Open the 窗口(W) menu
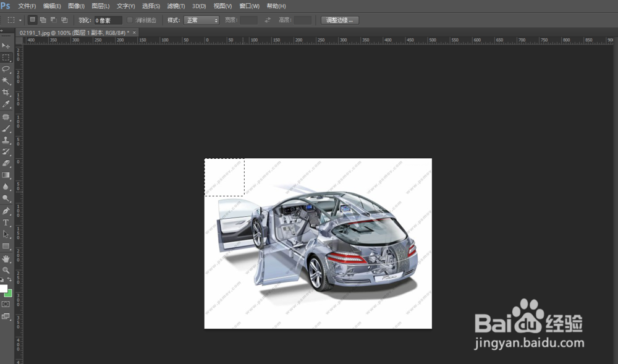618x364 pixels. [250, 6]
